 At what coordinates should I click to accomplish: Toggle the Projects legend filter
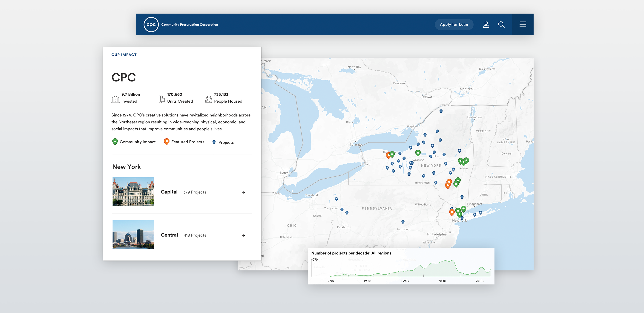[x=223, y=142]
